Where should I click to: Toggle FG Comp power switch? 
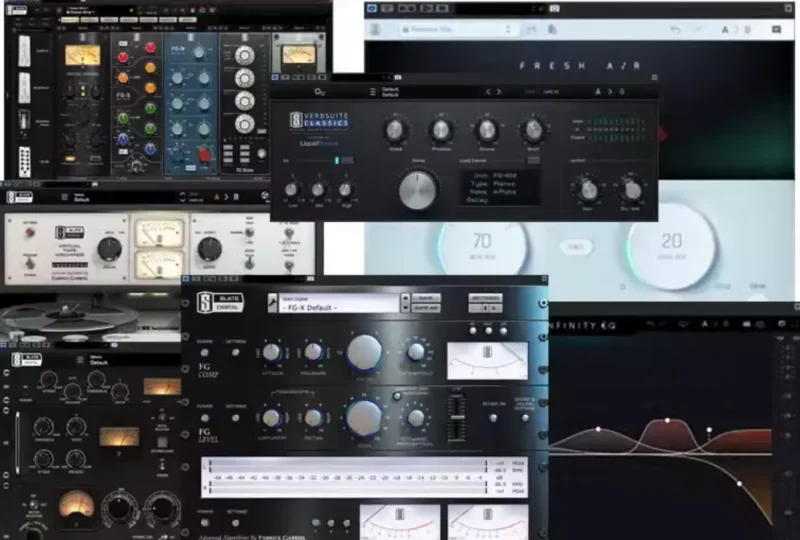(205, 353)
